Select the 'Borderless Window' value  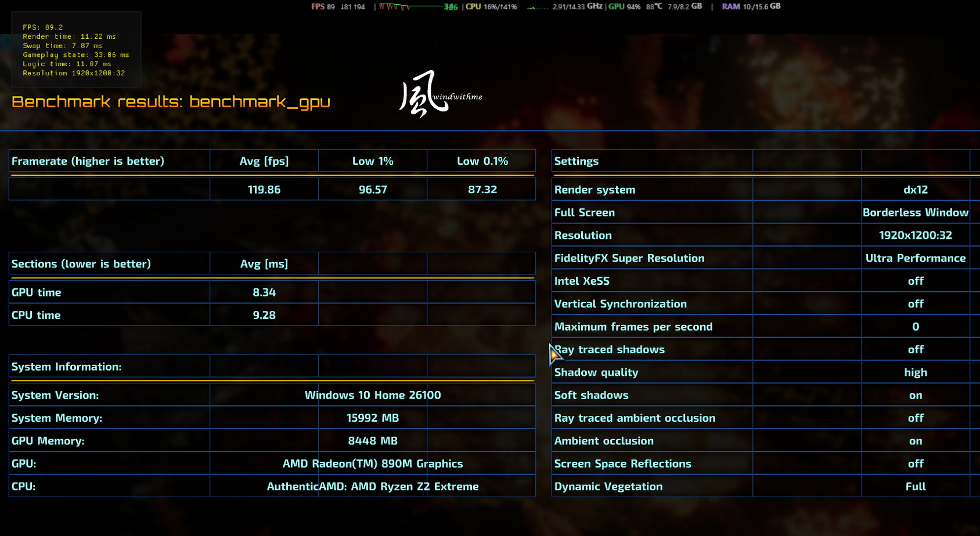point(916,212)
